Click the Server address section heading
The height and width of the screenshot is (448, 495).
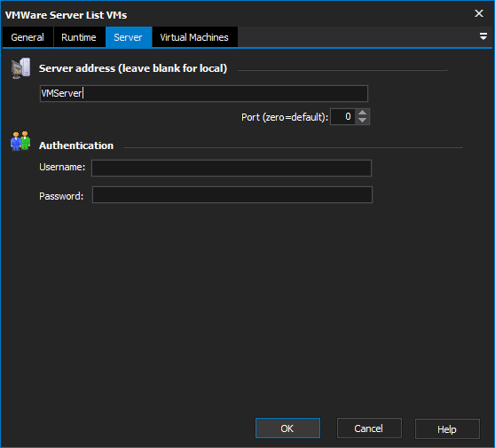[133, 68]
